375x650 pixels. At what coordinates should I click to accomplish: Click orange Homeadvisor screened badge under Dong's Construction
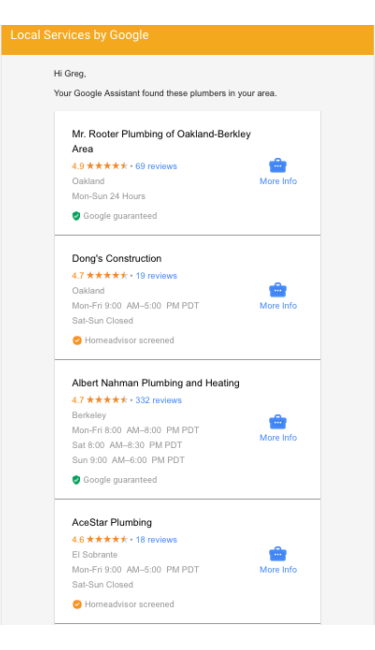pos(77,340)
